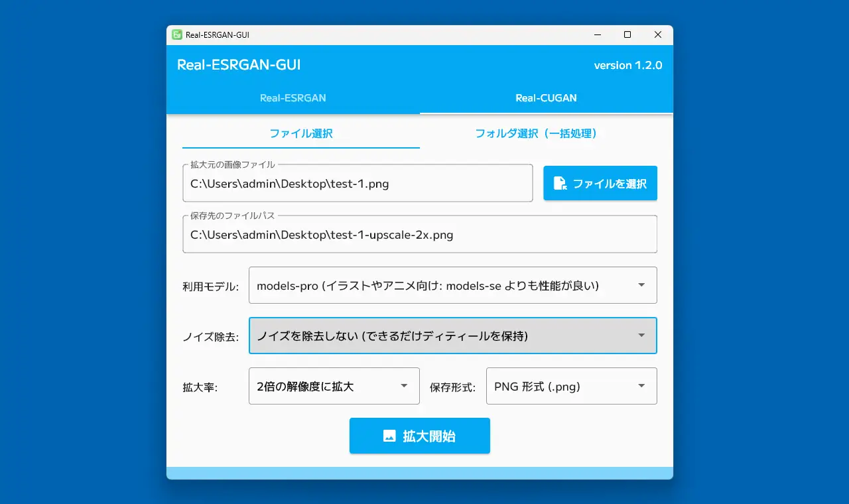Click the 拡大開始 button
Image resolution: width=849 pixels, height=504 pixels.
[420, 436]
